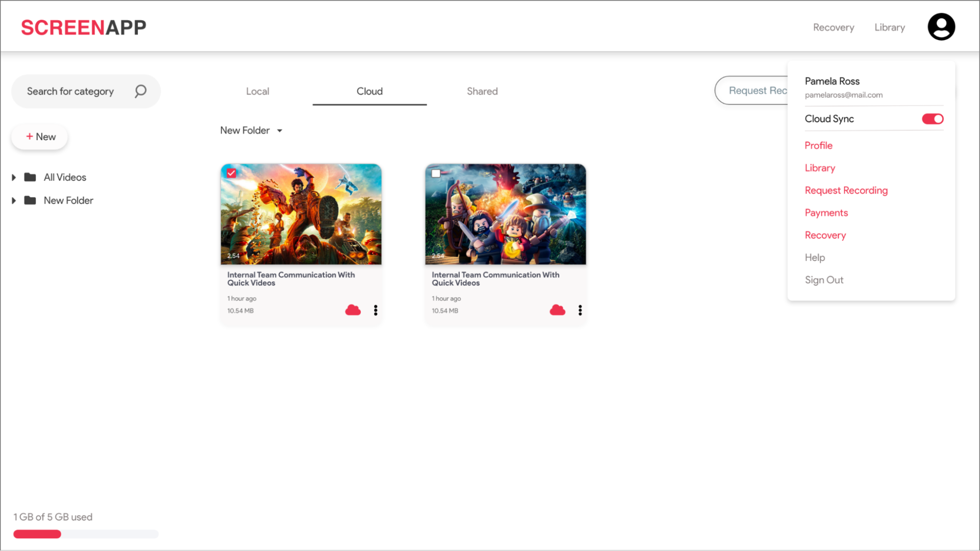Switch to the Local tab
Viewport: 980px width, 551px height.
click(x=257, y=91)
